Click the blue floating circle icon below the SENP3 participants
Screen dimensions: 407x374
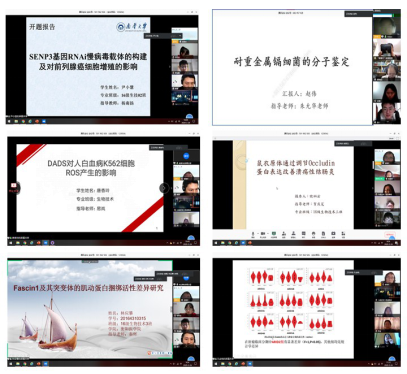(189, 117)
